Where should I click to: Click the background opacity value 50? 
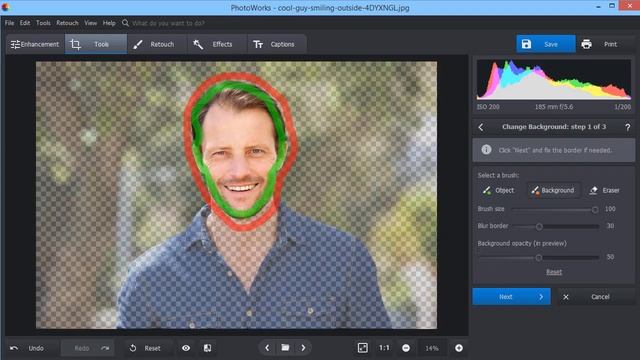(x=610, y=257)
